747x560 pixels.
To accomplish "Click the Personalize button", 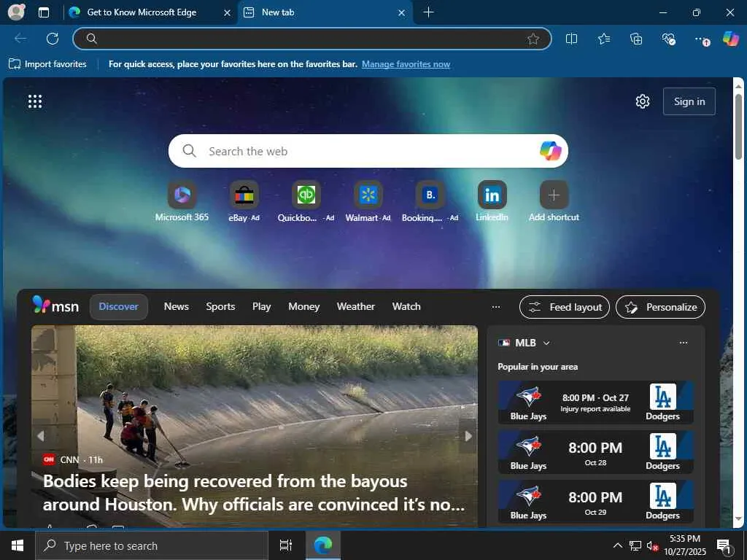I will [660, 307].
